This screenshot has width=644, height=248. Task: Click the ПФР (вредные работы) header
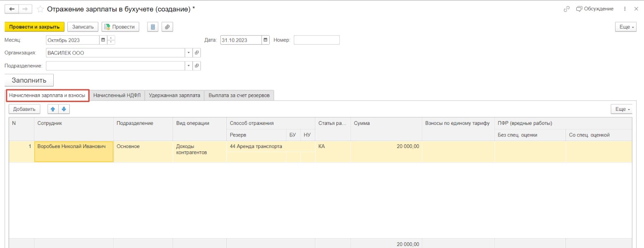pos(563,123)
